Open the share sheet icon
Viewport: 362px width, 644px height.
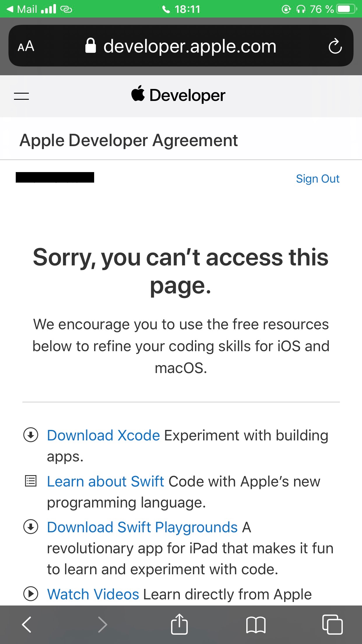pos(179,624)
